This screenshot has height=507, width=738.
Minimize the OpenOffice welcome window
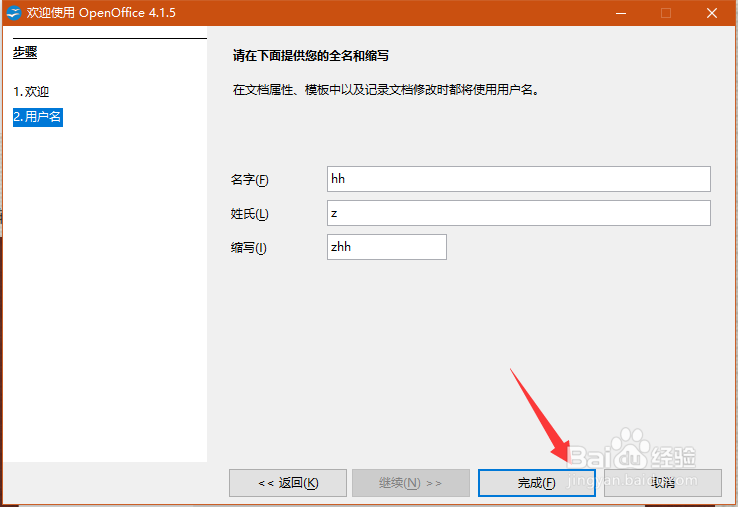coord(621,13)
